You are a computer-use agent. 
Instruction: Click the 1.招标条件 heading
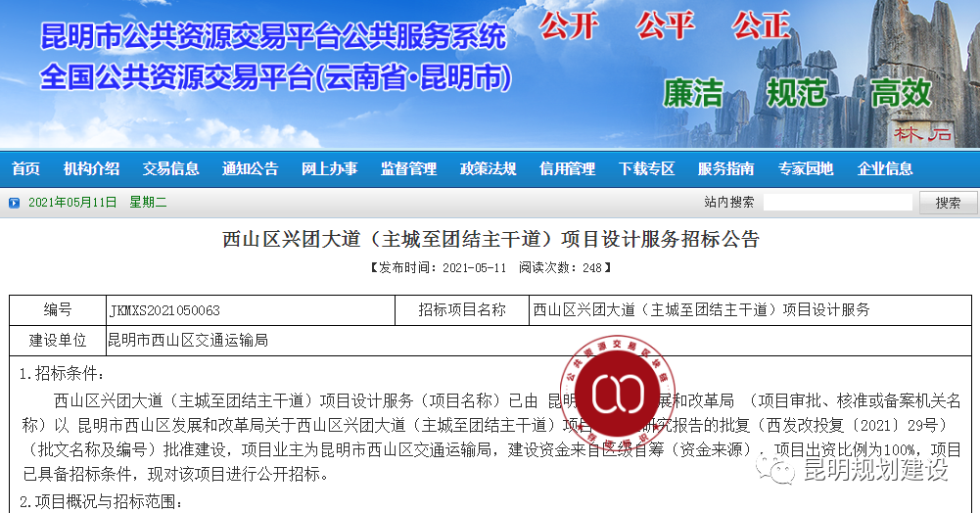[62, 374]
